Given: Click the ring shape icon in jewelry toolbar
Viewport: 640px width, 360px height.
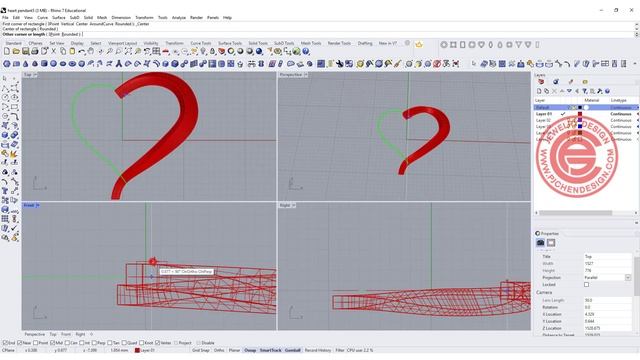Looking at the screenshot, I should pyautogui.click(x=444, y=44).
